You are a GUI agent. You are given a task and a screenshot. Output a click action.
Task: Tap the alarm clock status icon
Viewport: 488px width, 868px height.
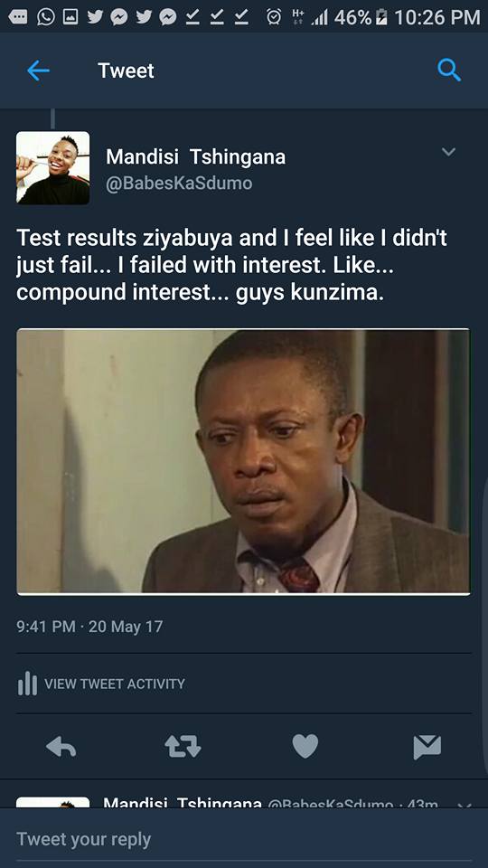(273, 17)
